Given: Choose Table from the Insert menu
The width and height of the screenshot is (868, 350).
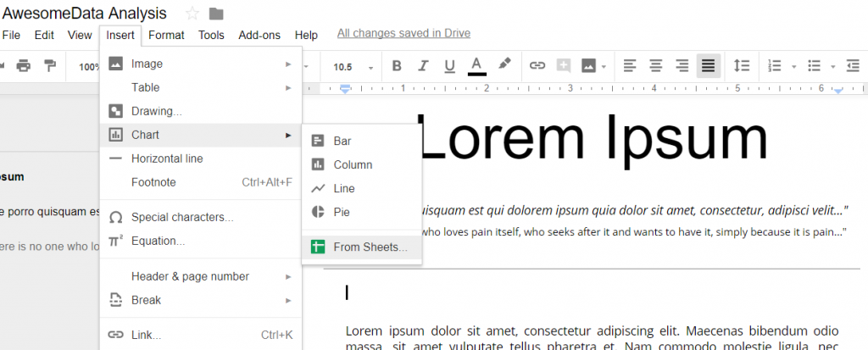Looking at the screenshot, I should (201, 87).
